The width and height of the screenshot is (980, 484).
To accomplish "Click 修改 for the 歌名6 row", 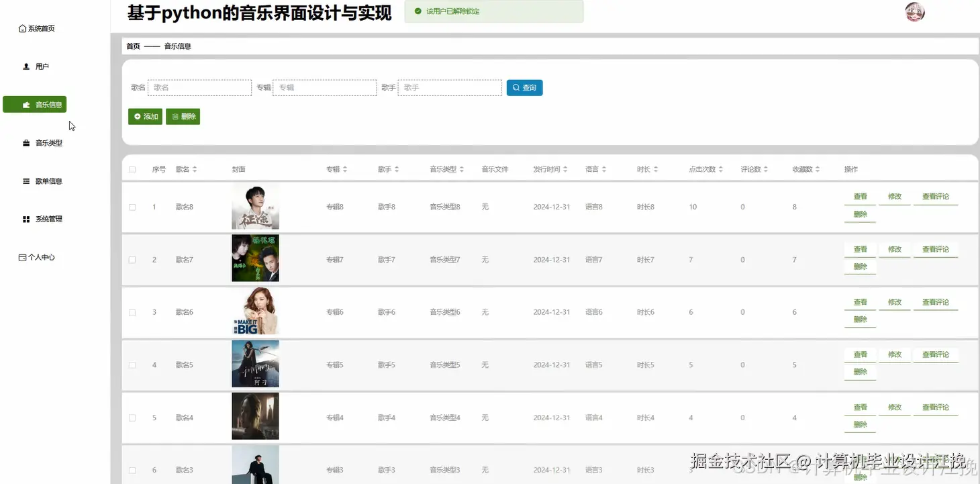I will (x=894, y=302).
